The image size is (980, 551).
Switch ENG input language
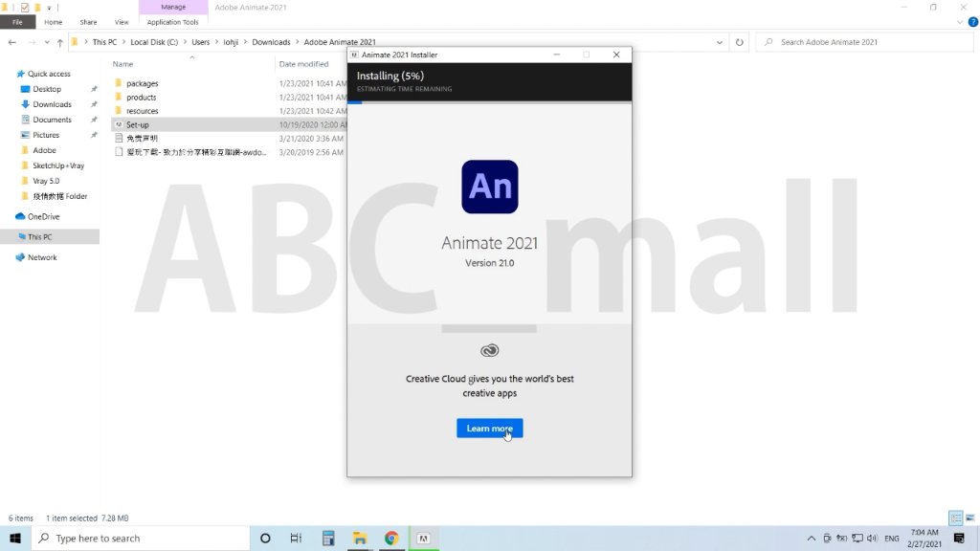pos(892,538)
